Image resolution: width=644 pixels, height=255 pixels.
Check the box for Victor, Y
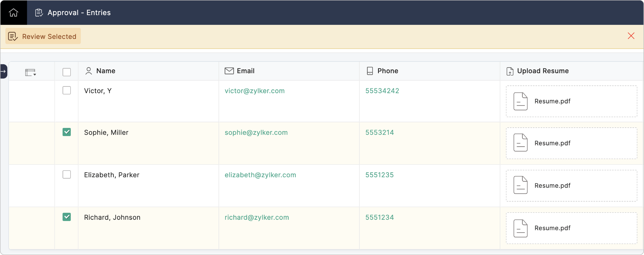[x=66, y=90]
